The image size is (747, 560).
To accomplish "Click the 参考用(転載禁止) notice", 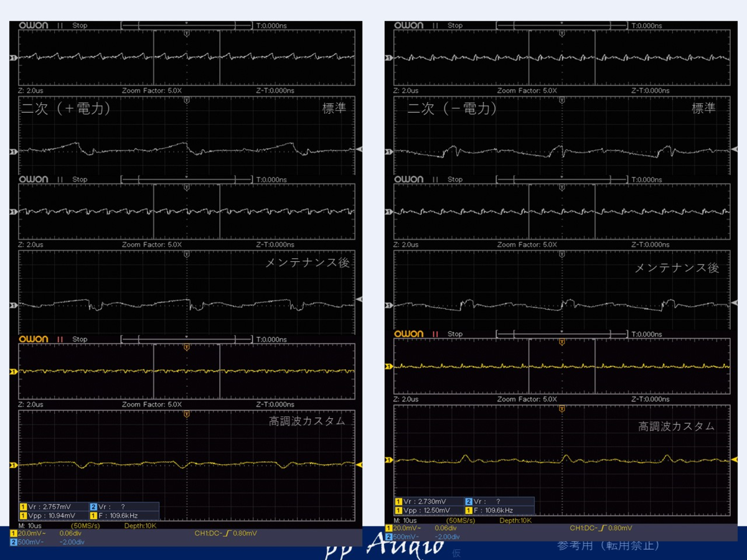I will click(x=608, y=546).
